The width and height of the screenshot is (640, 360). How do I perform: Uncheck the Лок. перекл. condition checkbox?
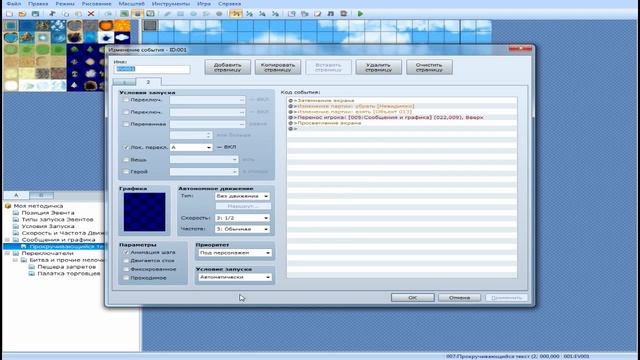click(x=126, y=147)
